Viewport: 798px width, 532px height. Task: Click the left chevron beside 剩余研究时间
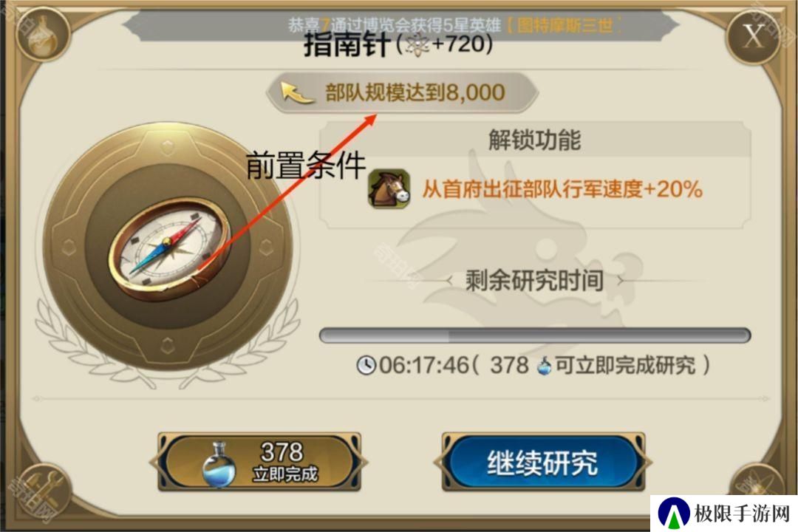(x=449, y=280)
